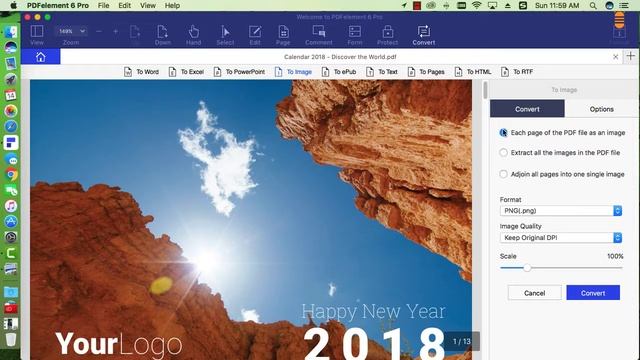
Task: Open App Store from the Dock
Action: point(11,222)
